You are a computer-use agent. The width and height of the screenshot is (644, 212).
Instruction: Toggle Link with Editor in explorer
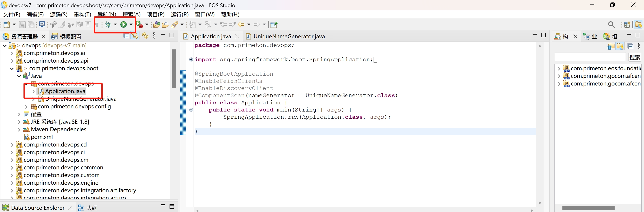tap(135, 36)
